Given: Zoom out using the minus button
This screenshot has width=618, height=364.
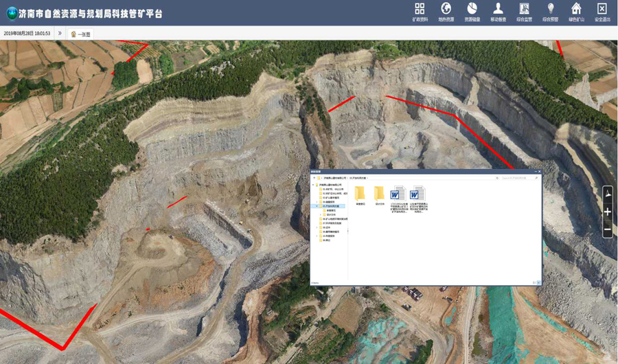Looking at the screenshot, I should (x=608, y=231).
